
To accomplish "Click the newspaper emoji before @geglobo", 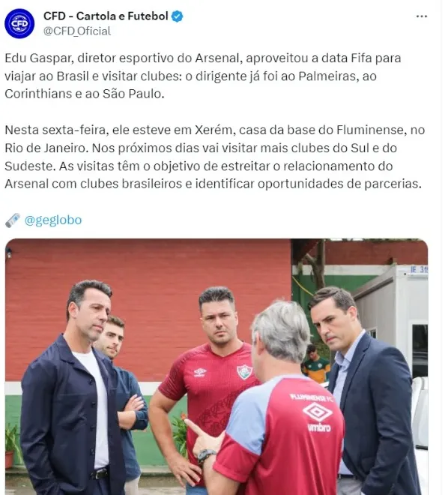I will click(x=13, y=220).
